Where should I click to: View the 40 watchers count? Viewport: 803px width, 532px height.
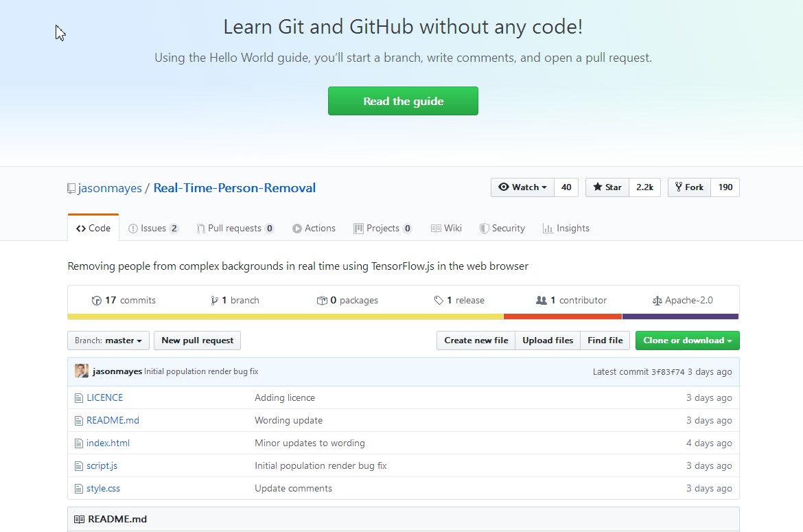click(x=566, y=187)
